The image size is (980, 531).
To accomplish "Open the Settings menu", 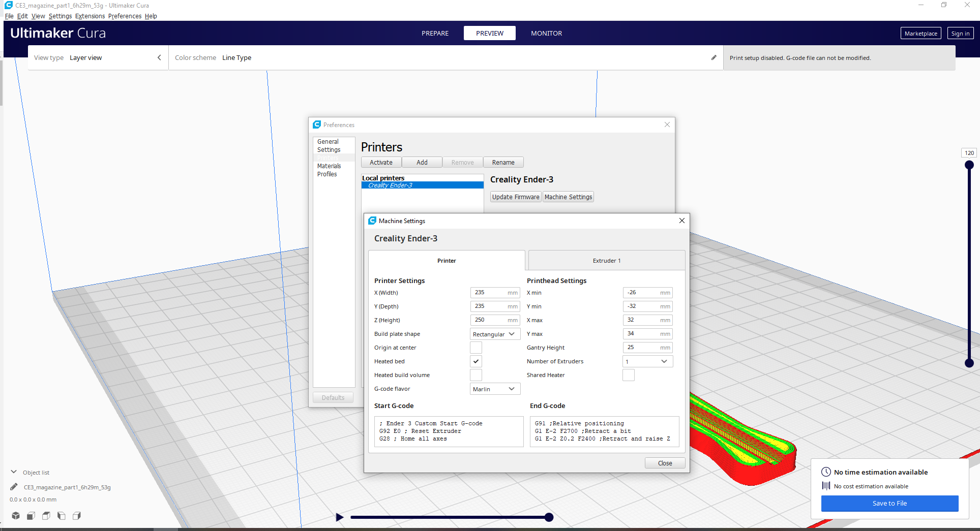I will click(60, 16).
